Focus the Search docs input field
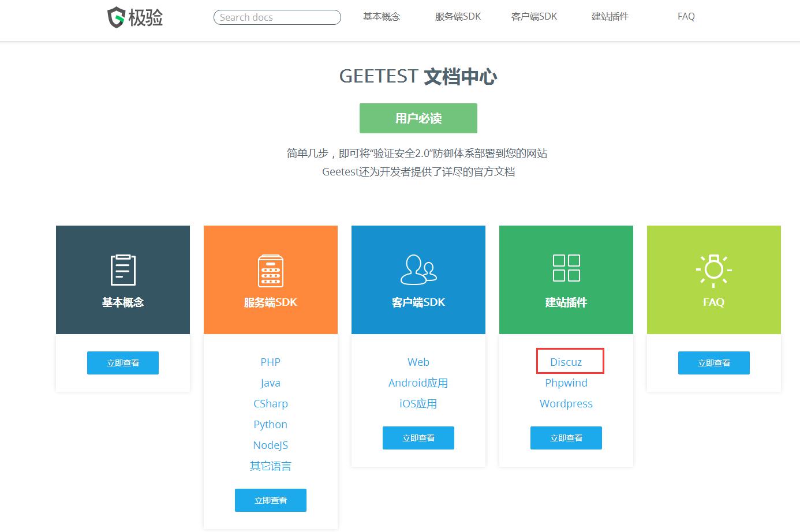 tap(277, 17)
